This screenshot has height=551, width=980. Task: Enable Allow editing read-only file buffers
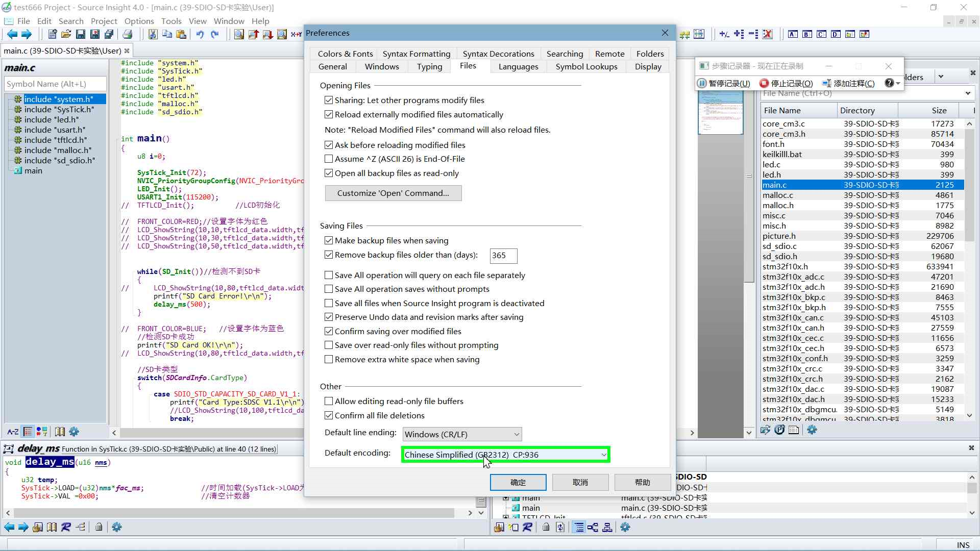329,402
